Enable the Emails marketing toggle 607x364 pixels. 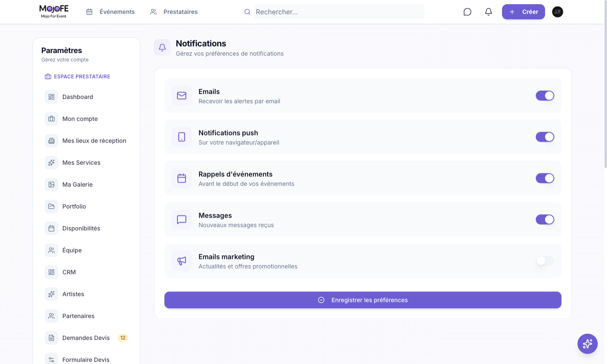point(545,261)
